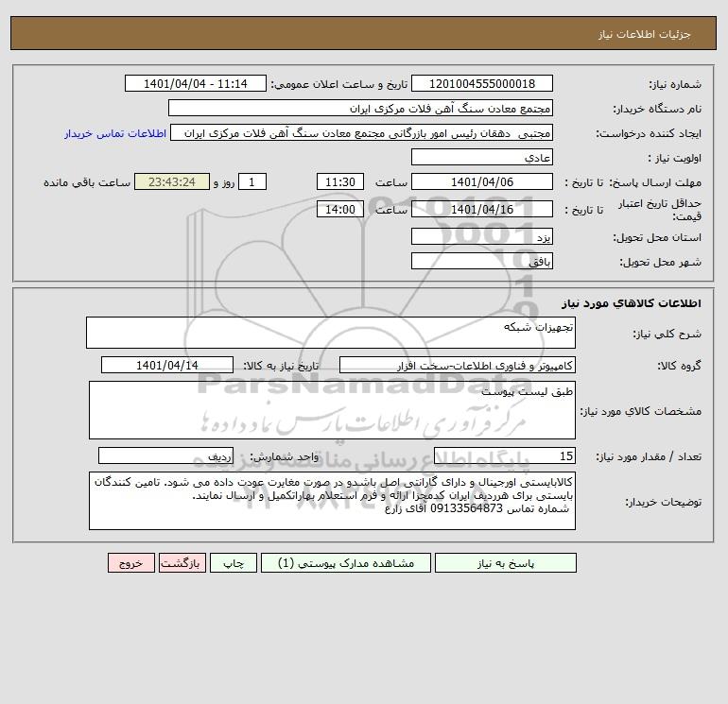Click the countdown timer 23:43:24

(172, 182)
